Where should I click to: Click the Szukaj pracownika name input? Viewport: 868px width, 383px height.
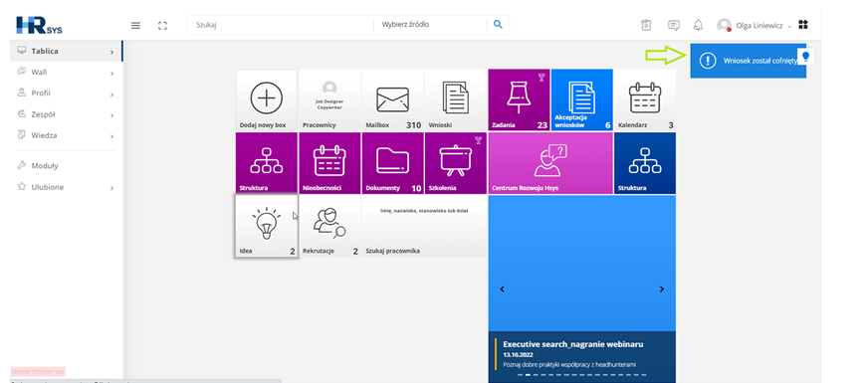[424, 210]
